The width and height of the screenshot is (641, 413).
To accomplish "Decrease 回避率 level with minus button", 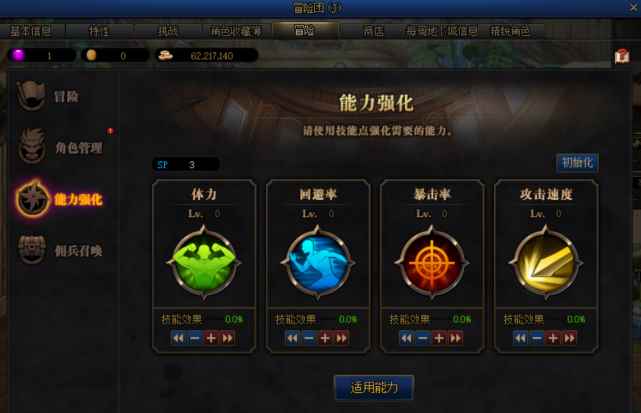I will 309,338.
